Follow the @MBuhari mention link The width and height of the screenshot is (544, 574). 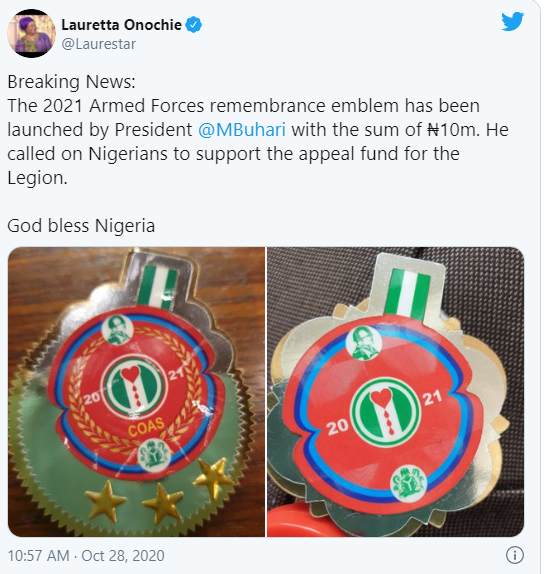[x=242, y=130]
